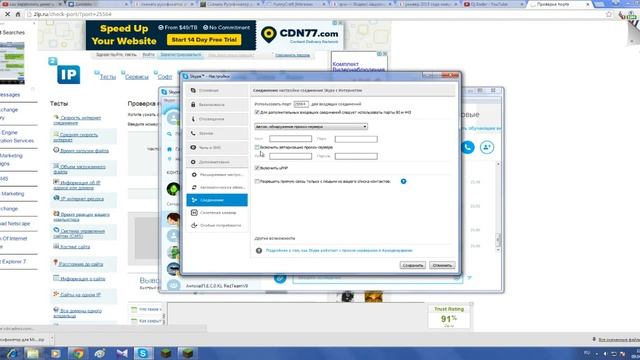Screen dimensions: 640x360
Task: Click the attach file icon by message box
Action: (x=280, y=278)
